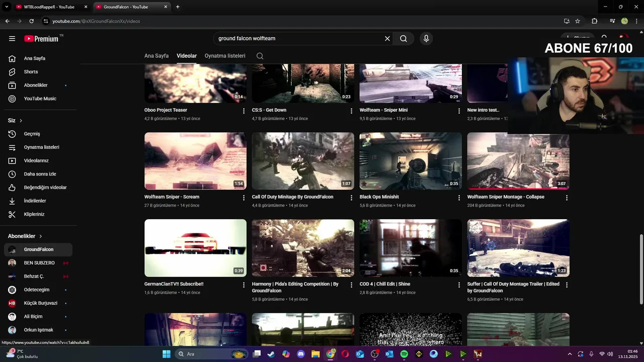
Task: Click the Windows Start button
Action: [x=167, y=354]
